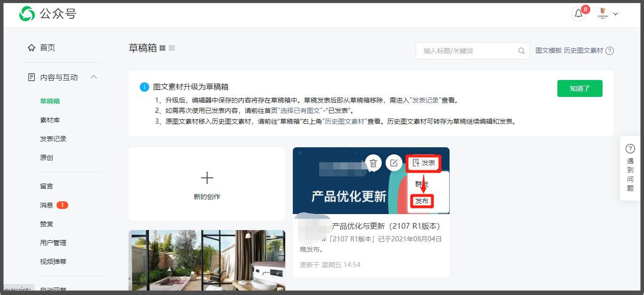Edit the 产品优化更新 draft with pencil icon
Viewport: 644px width, 295px height.
pos(394,163)
